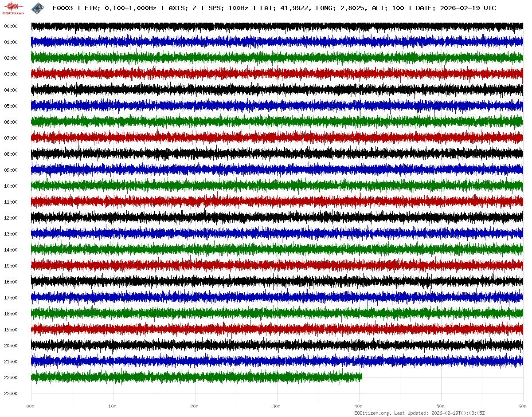The image size is (532, 417).
Task: Click the 60m marker on the time axis
Action: (522, 406)
